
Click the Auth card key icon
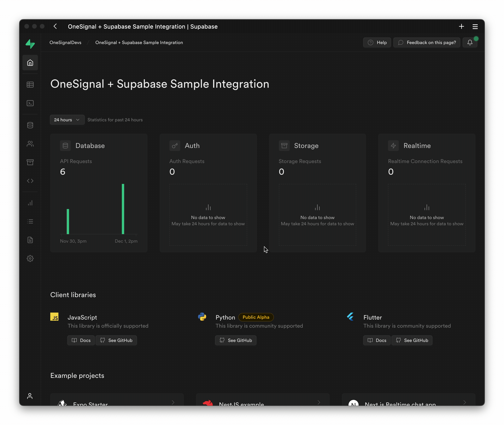(175, 146)
